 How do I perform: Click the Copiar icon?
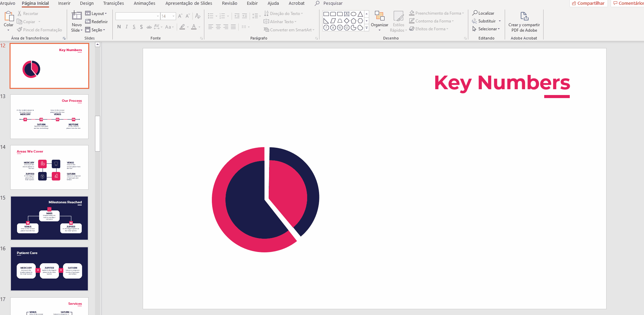[x=19, y=22]
